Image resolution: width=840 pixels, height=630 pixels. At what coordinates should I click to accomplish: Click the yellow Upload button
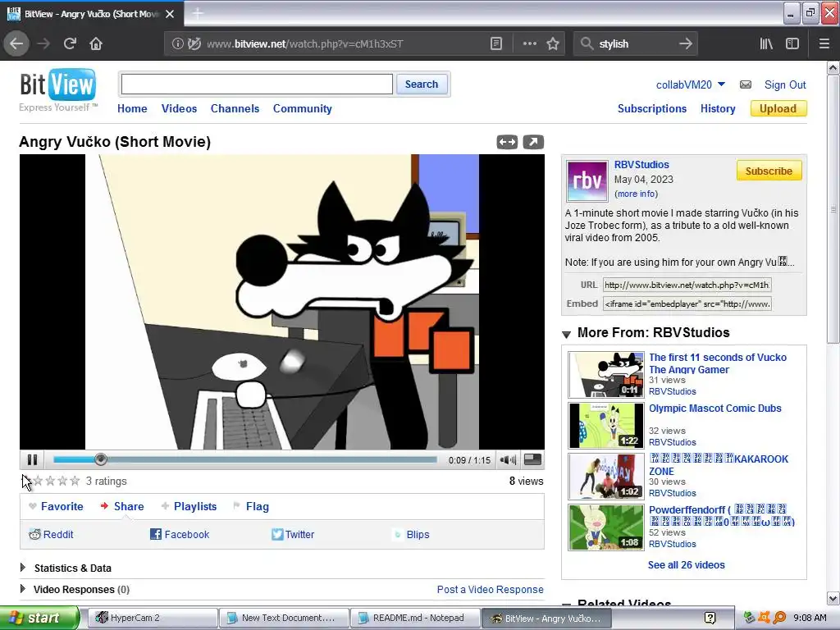point(778,109)
